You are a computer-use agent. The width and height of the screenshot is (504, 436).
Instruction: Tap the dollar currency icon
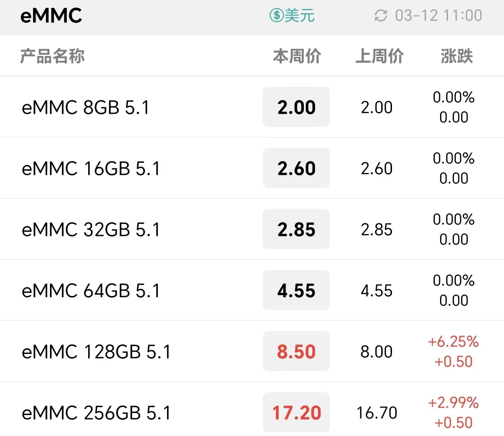point(276,15)
